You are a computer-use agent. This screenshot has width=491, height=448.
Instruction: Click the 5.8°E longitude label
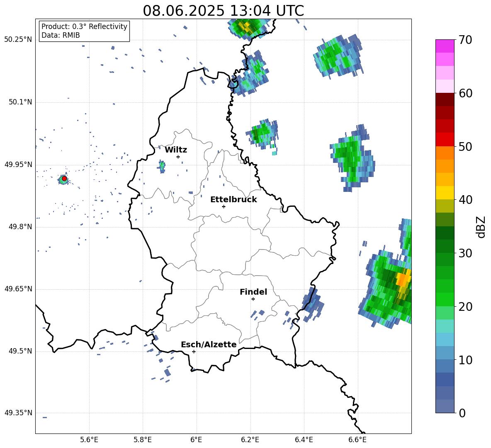click(x=143, y=440)
